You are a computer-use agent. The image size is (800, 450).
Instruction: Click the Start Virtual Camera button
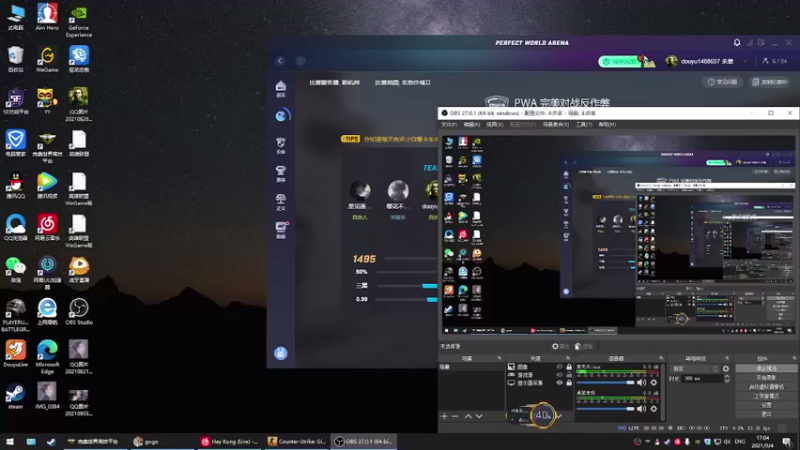[x=766, y=387]
